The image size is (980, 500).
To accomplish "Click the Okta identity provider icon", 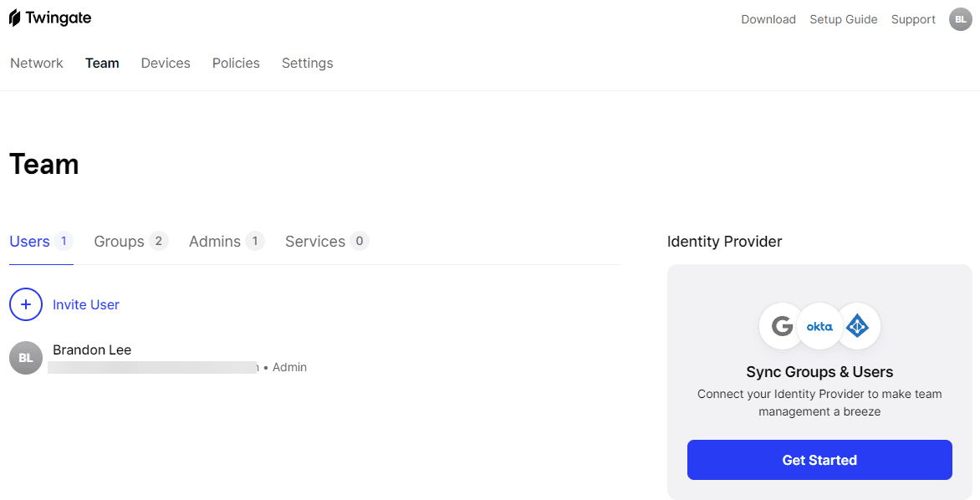I will coord(819,326).
